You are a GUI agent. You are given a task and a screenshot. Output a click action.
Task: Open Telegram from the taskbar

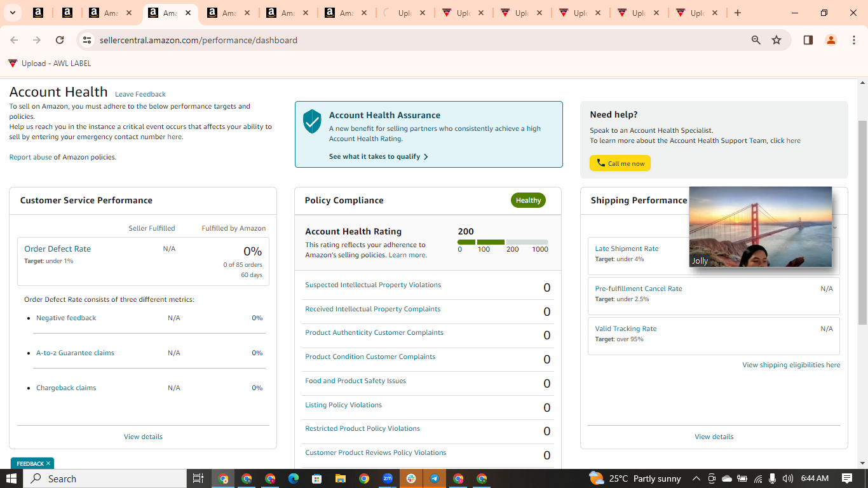(x=435, y=478)
